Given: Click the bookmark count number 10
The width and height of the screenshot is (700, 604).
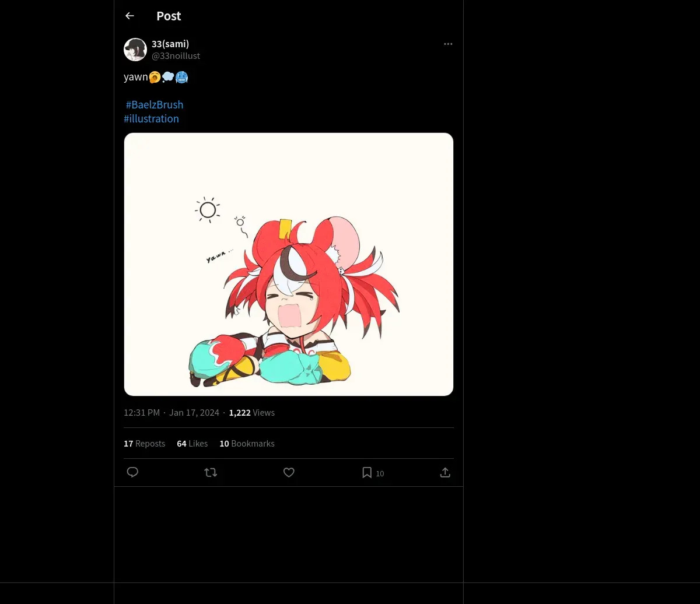Looking at the screenshot, I should pyautogui.click(x=380, y=473).
